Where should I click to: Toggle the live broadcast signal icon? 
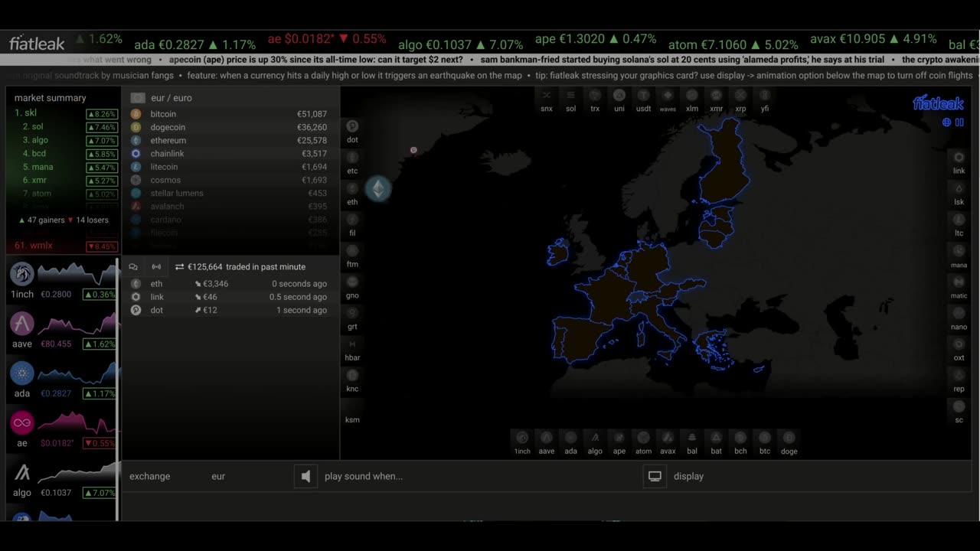tap(156, 267)
